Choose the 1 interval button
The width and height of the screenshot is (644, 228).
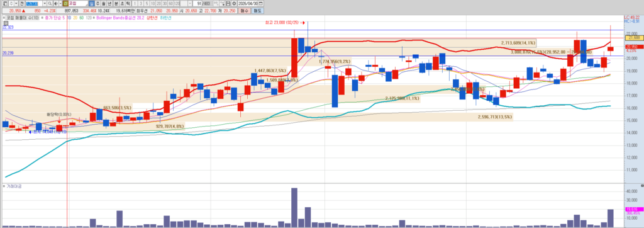135,3
